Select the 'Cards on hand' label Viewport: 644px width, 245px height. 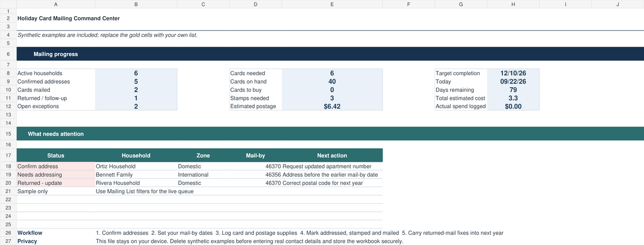[x=255, y=82]
